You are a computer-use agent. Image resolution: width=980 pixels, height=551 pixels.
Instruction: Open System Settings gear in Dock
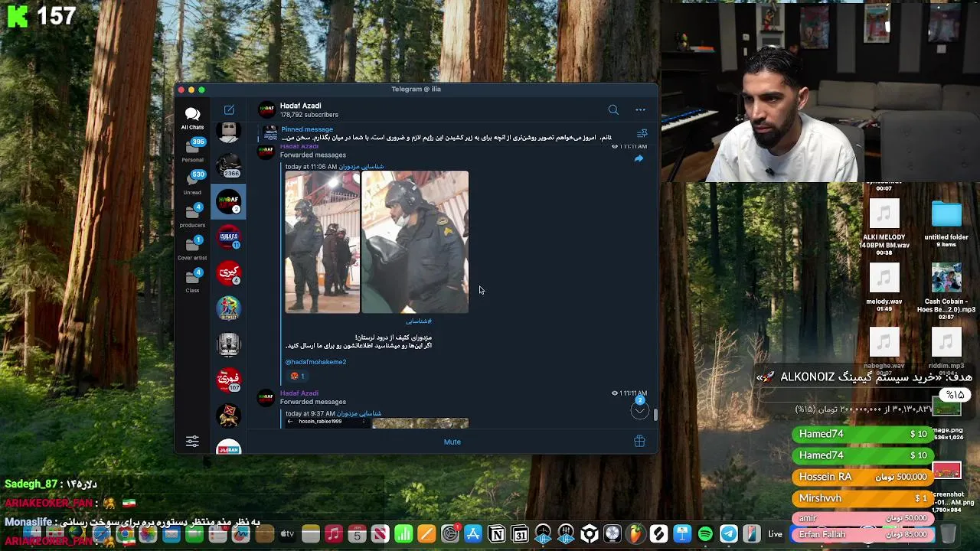450,533
